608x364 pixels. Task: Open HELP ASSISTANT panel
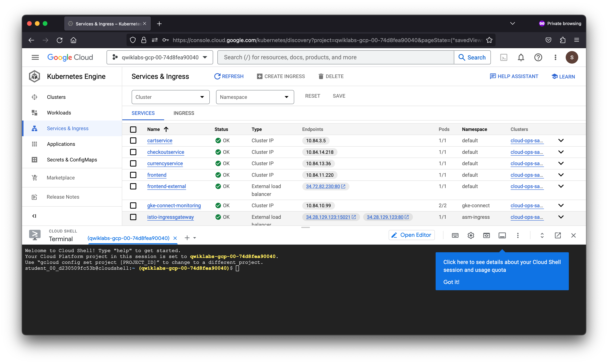[514, 77]
